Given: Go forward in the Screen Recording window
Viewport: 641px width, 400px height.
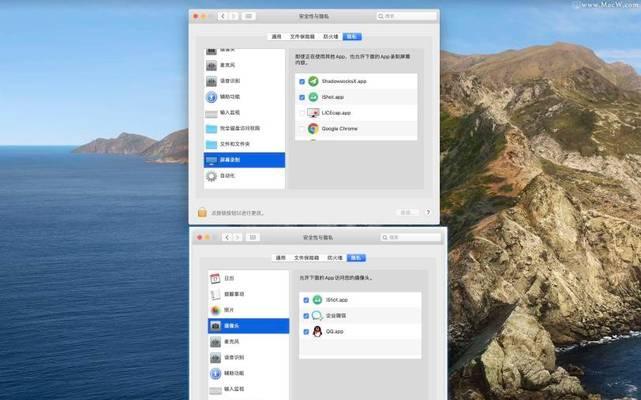Looking at the screenshot, I should coord(233,16).
